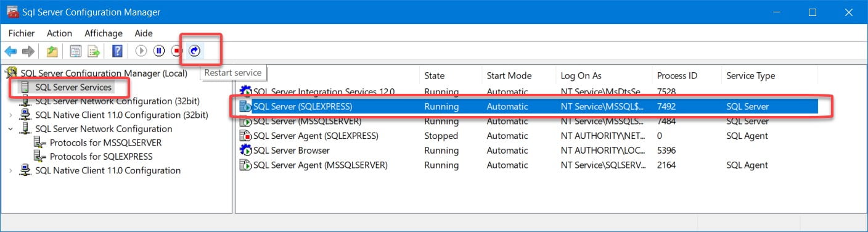Click Process ID 7492 cell
The width and height of the screenshot is (868, 232).
(x=666, y=107)
